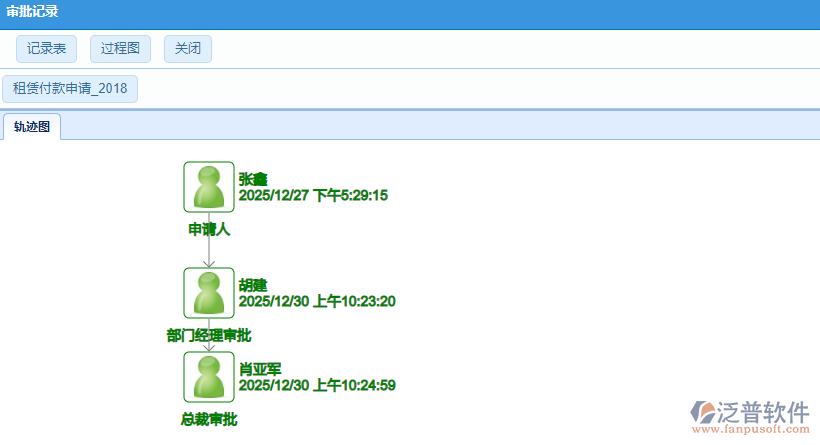
Task: Click the 总裁审批 step label
Action: tap(209, 420)
